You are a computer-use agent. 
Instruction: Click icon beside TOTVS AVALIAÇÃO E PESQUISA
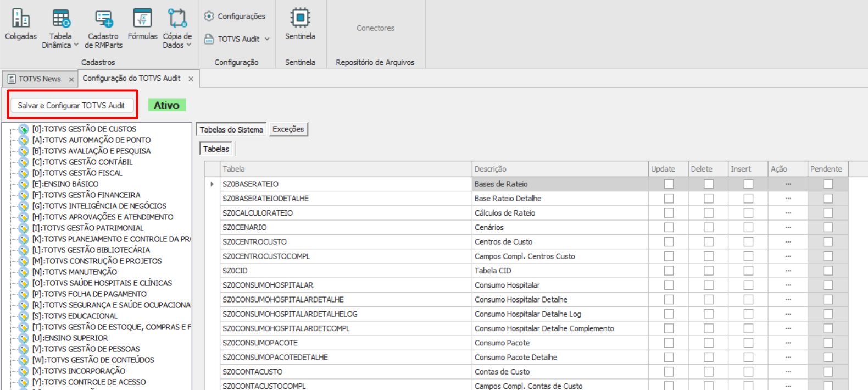point(24,151)
